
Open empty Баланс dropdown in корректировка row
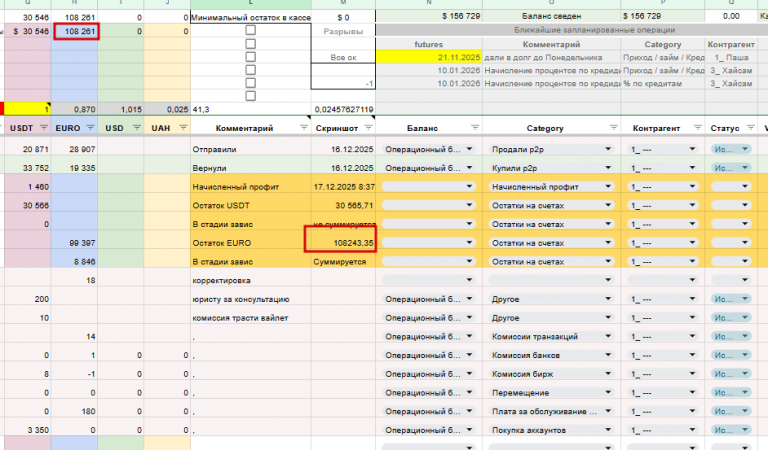point(469,280)
